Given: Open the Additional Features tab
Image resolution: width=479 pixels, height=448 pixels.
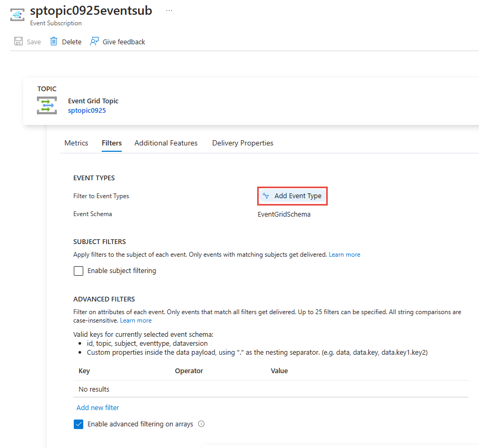Looking at the screenshot, I should click(165, 143).
